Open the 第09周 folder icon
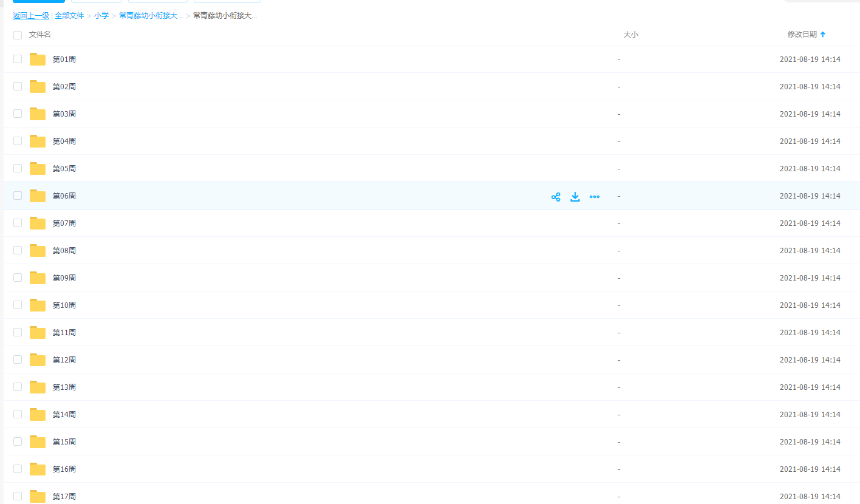 click(38, 278)
